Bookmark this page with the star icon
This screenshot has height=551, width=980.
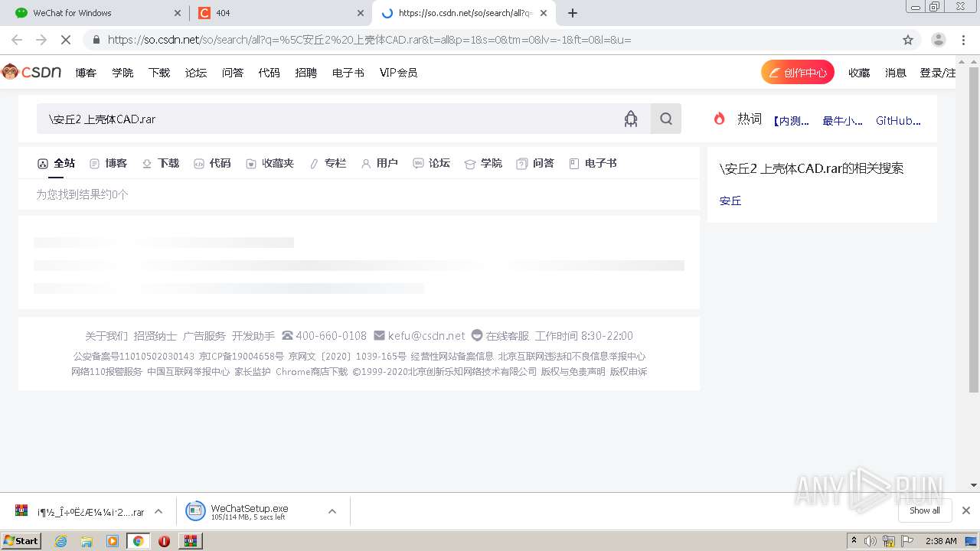(x=908, y=40)
